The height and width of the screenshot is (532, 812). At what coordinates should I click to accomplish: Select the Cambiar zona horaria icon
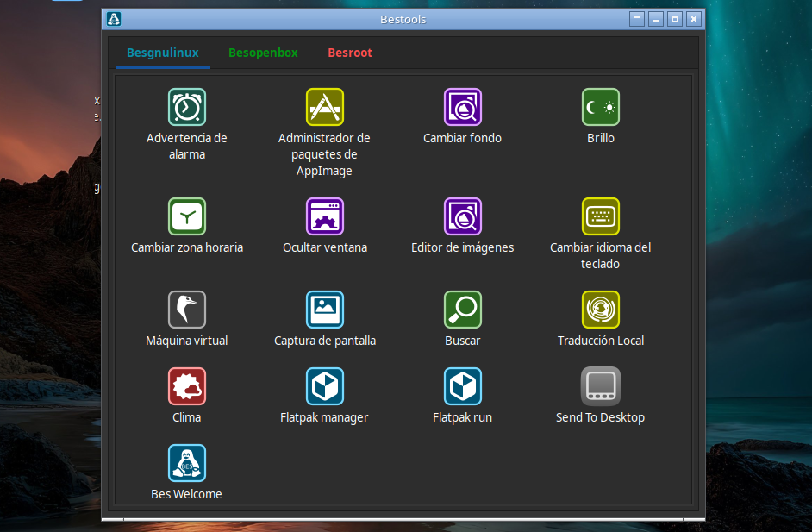click(187, 216)
